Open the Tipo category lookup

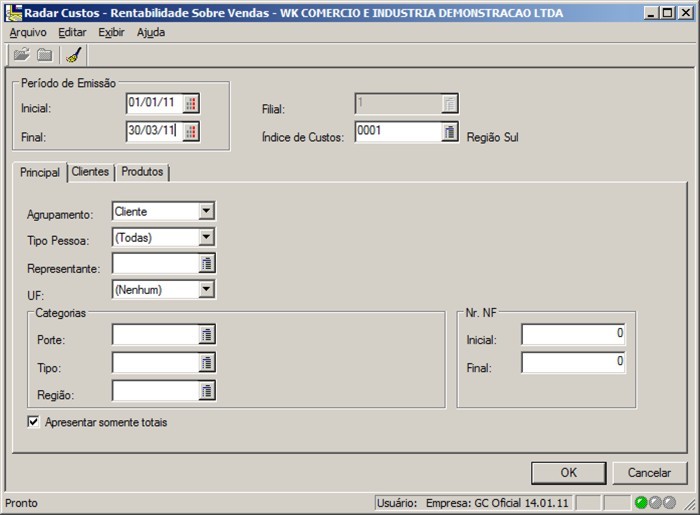point(207,363)
